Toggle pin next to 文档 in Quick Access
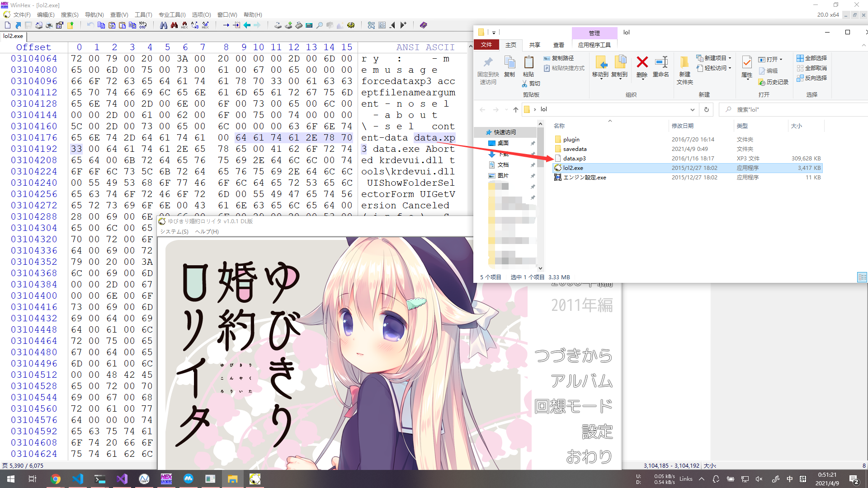The image size is (868, 488). (x=533, y=165)
